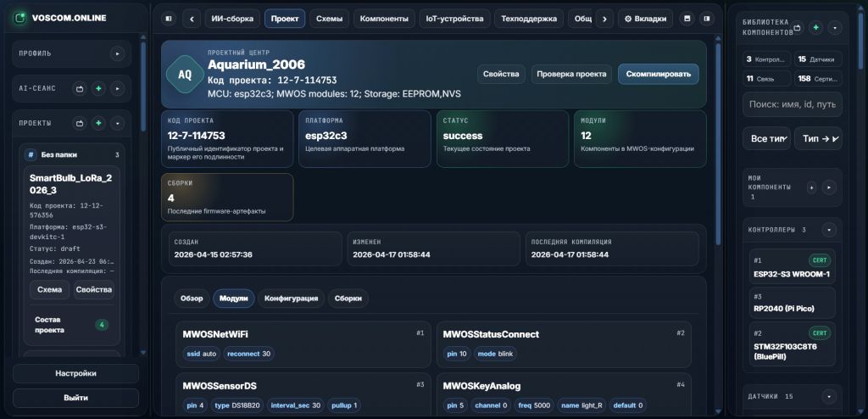Viewport: 868px width, 419px height.
Task: Click main content scrollbar
Action: 719,144
